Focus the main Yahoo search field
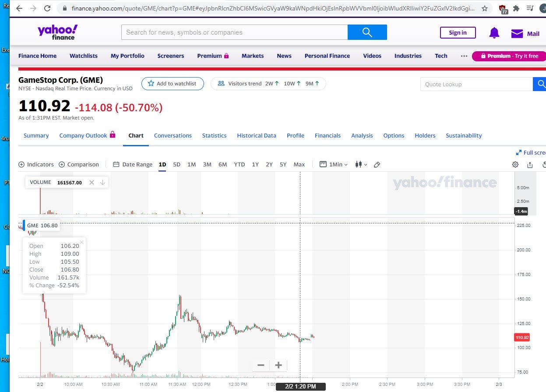 pos(234,32)
